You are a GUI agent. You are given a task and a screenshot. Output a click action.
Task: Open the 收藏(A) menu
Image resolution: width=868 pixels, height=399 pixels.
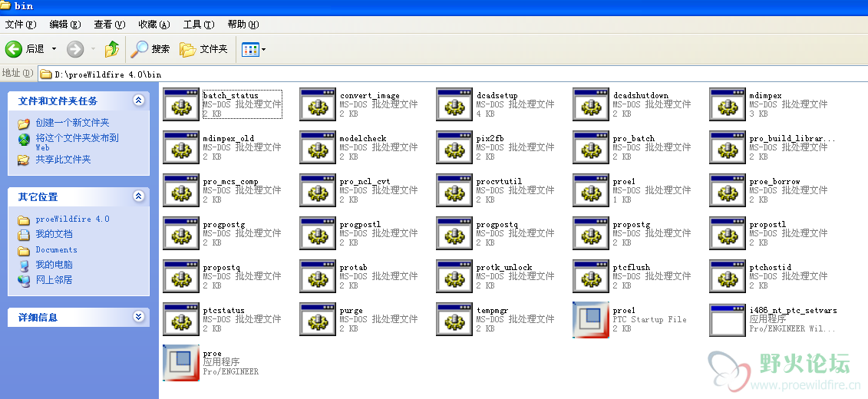(154, 25)
